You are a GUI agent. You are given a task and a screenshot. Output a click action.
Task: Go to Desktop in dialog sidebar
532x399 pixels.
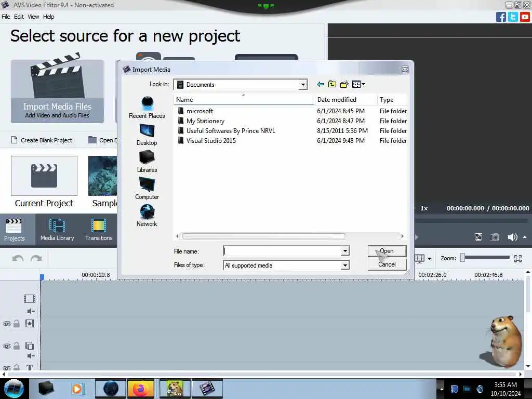pos(147,135)
